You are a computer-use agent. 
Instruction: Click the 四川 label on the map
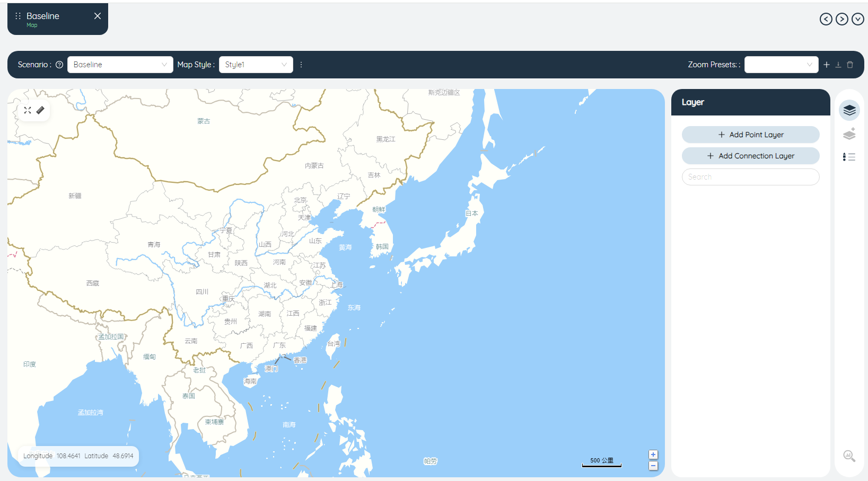click(x=202, y=292)
